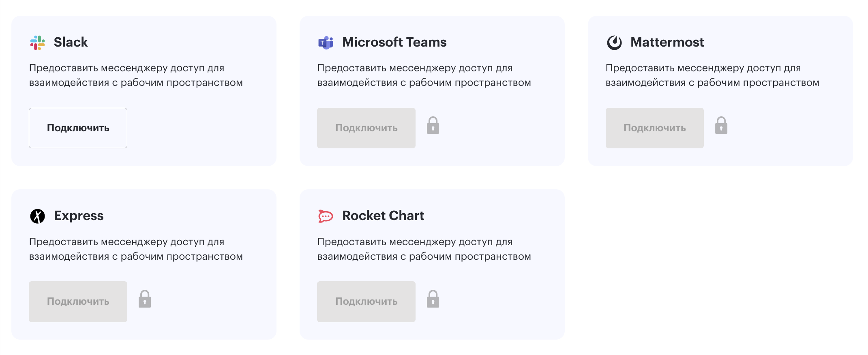
Task: Click the lock icon in Microsoft Teams card
Action: click(433, 125)
